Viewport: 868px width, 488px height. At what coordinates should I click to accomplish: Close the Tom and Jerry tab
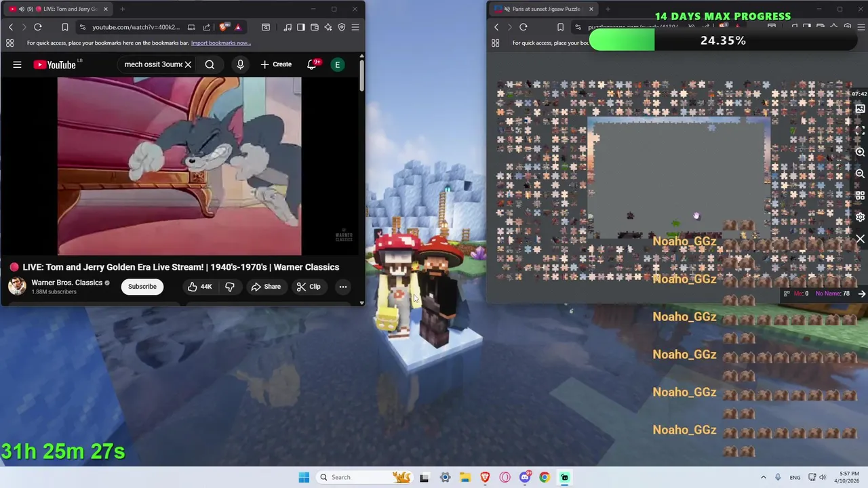pos(106,9)
